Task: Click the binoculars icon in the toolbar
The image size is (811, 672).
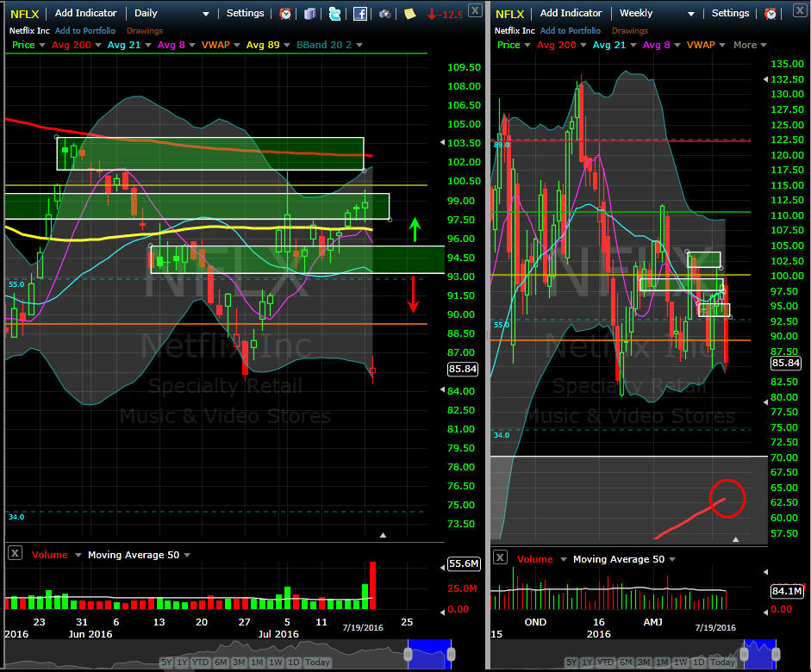Action: pos(385,14)
